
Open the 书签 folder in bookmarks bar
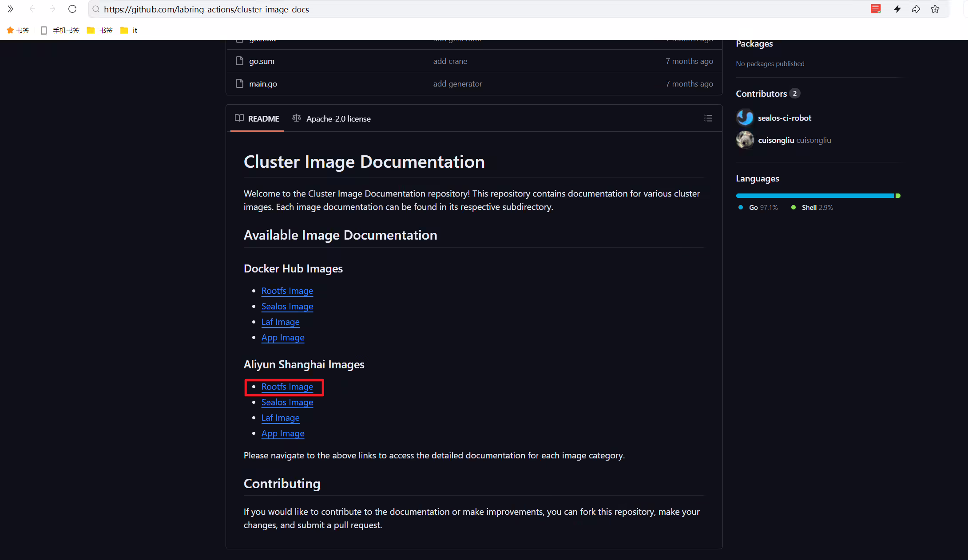[100, 30]
